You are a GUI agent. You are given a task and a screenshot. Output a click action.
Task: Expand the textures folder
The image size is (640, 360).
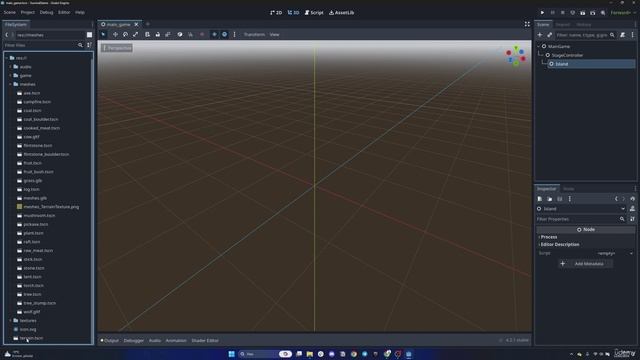click(10, 321)
